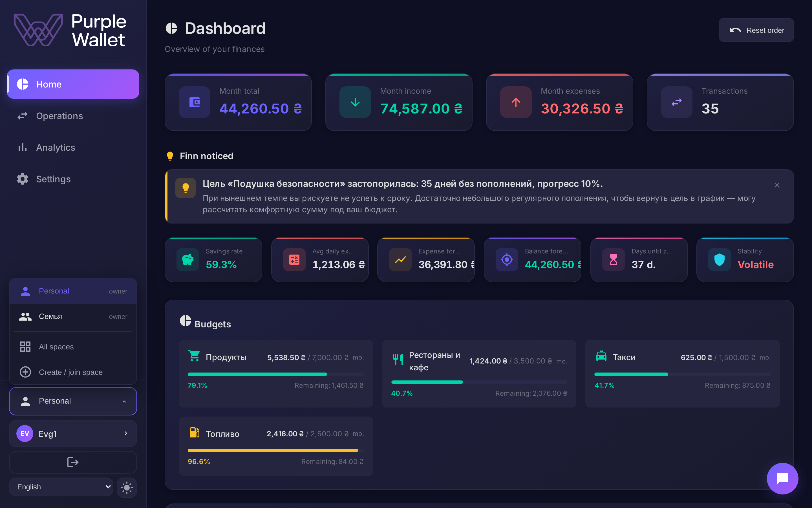The image size is (812, 508).
Task: Open the Month total card
Action: tap(238, 102)
